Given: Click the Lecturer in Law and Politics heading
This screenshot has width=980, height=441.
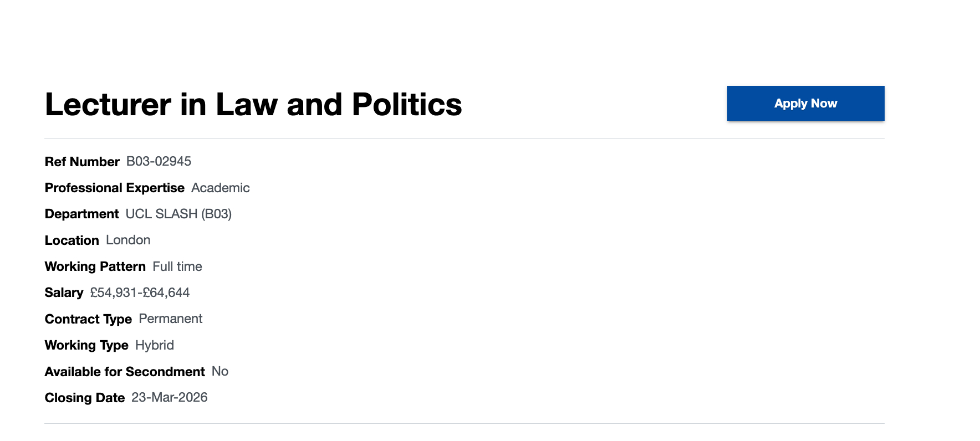Looking at the screenshot, I should click(x=253, y=105).
